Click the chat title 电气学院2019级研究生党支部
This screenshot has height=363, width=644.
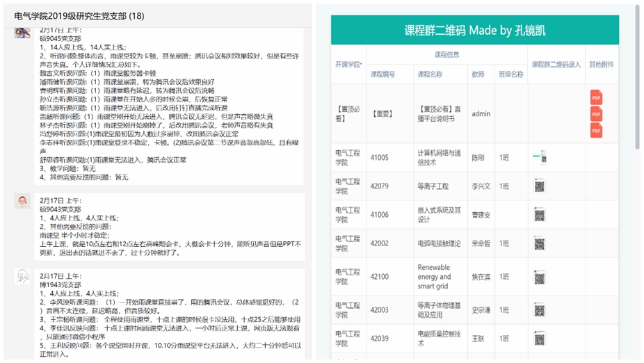[x=79, y=15]
